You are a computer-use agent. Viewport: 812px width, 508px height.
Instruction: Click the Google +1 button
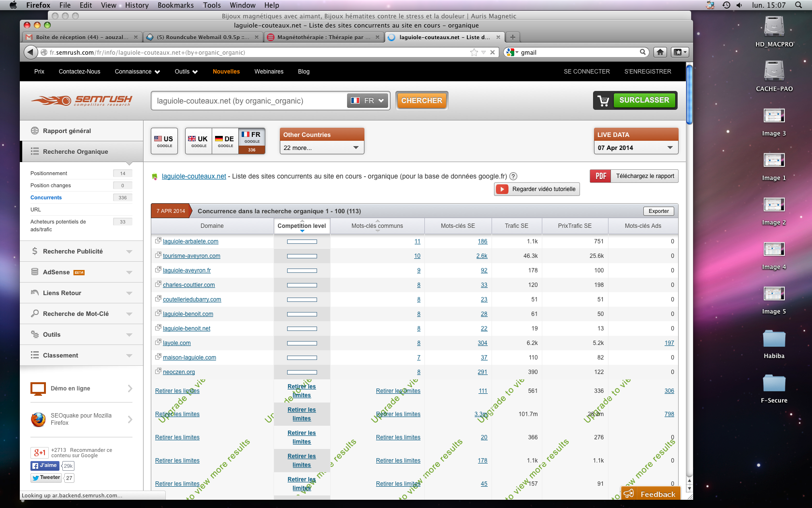40,453
